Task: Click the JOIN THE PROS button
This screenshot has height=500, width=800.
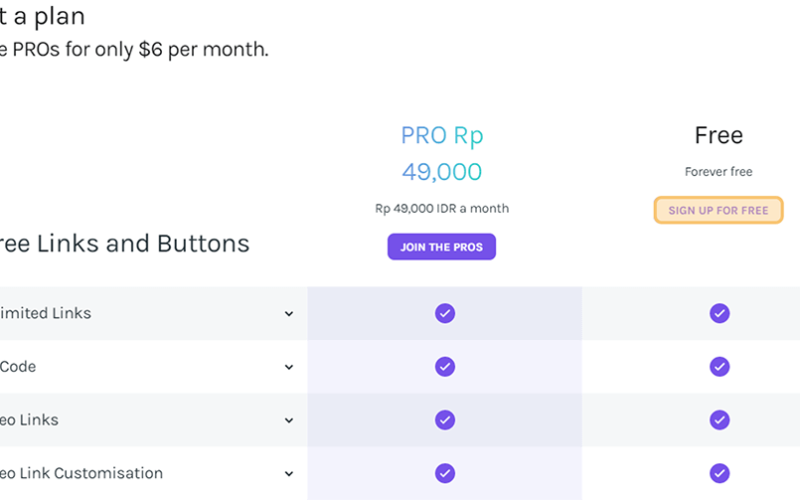Action: pos(441,247)
